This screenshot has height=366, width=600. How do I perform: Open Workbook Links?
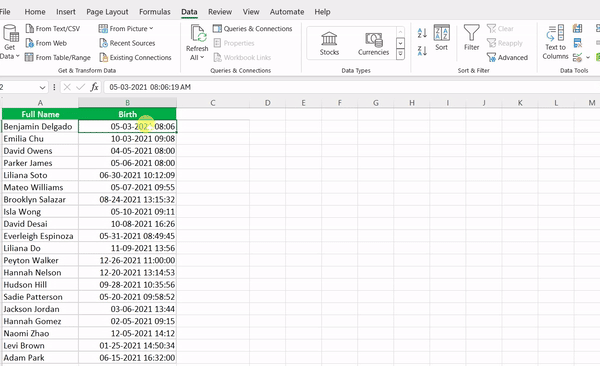[x=242, y=58]
